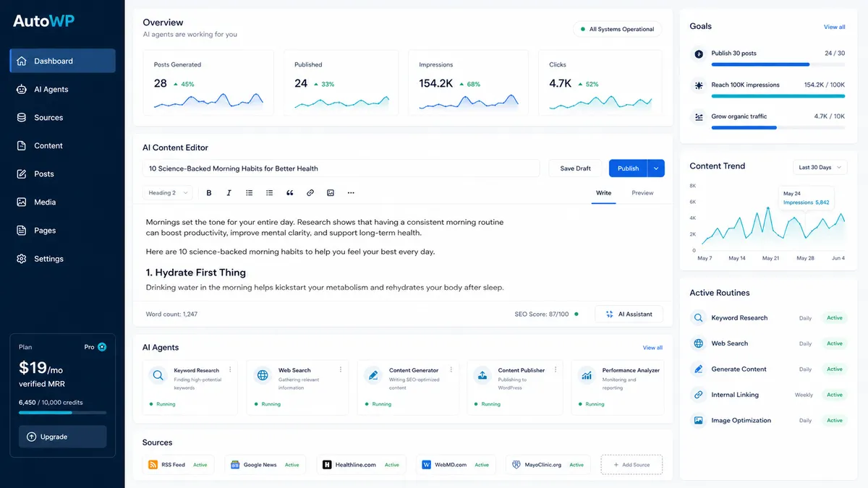This screenshot has height=488, width=868.
Task: Toggle Internal Linking routine Active status
Action: (x=835, y=395)
